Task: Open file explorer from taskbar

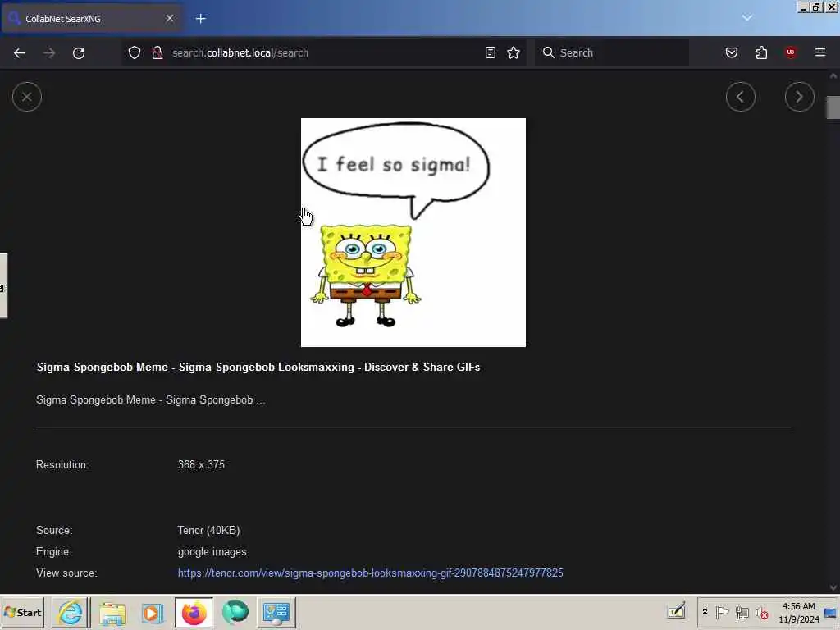Action: tap(112, 612)
